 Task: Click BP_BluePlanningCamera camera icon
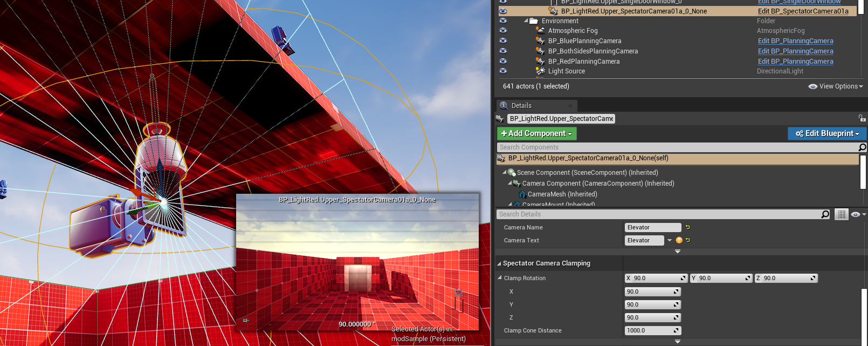click(x=540, y=41)
